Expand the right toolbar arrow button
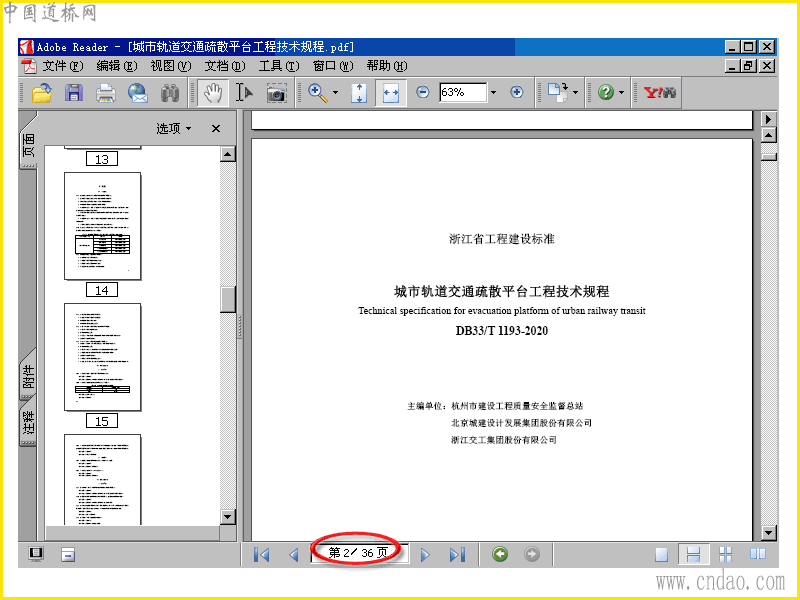This screenshot has height=600, width=800. [768, 119]
